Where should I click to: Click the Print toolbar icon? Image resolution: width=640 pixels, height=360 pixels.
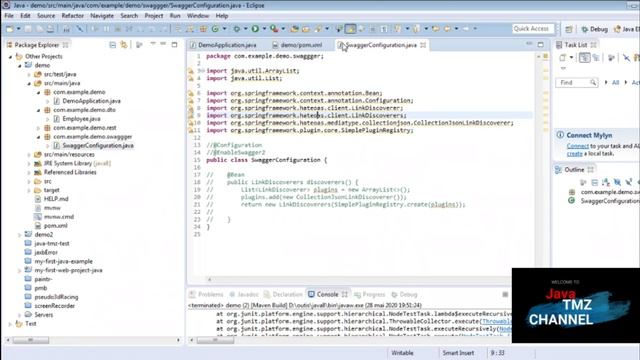(50, 29)
